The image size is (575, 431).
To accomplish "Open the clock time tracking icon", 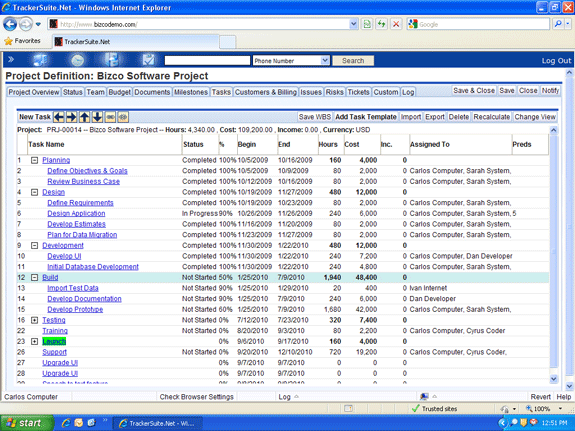I will pos(77,60).
